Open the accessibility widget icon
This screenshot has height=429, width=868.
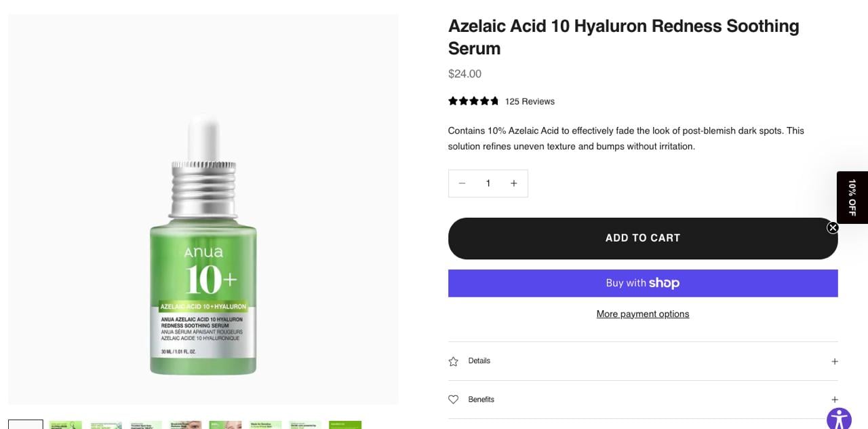(839, 418)
